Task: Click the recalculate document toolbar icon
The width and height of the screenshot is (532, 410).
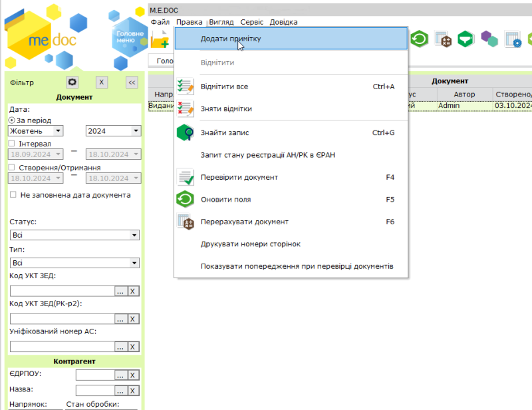Action: (443, 39)
